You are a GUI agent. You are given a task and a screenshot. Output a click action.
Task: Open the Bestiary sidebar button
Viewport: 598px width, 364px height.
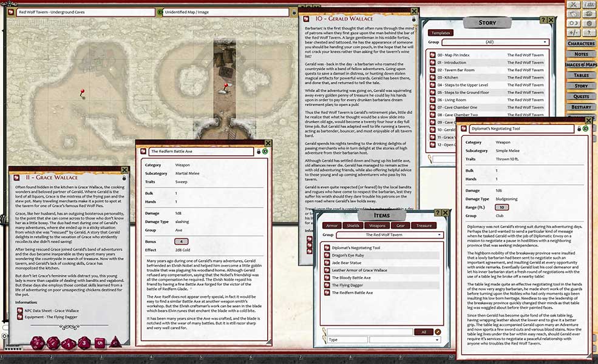click(581, 107)
